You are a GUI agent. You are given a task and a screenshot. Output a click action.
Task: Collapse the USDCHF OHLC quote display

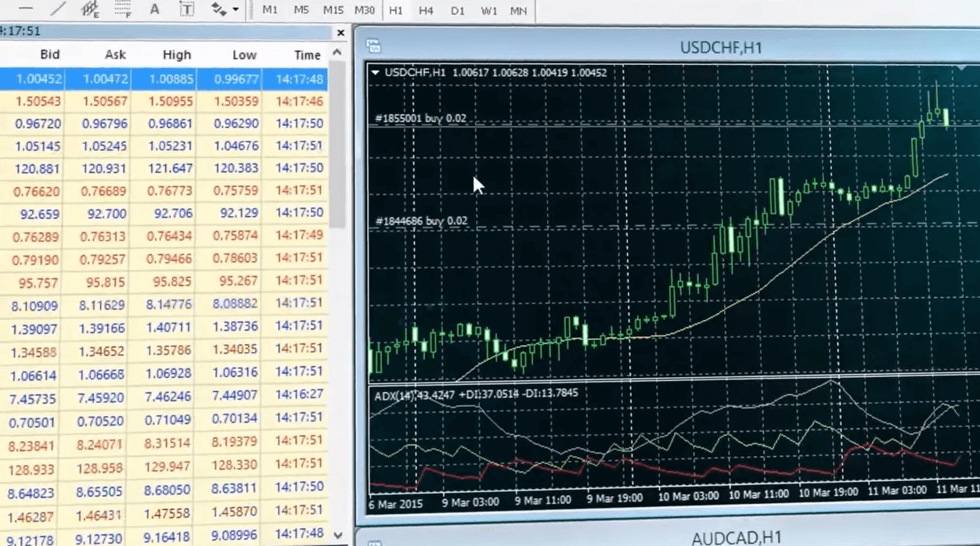click(x=377, y=72)
